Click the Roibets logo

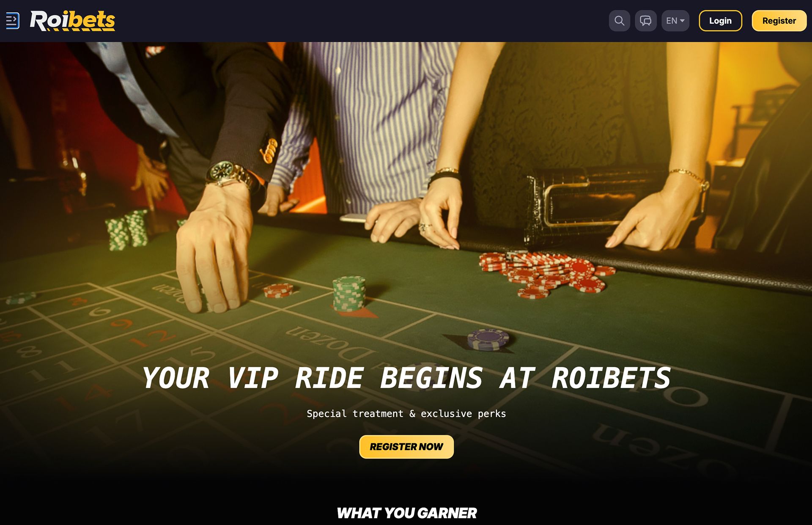(72, 21)
